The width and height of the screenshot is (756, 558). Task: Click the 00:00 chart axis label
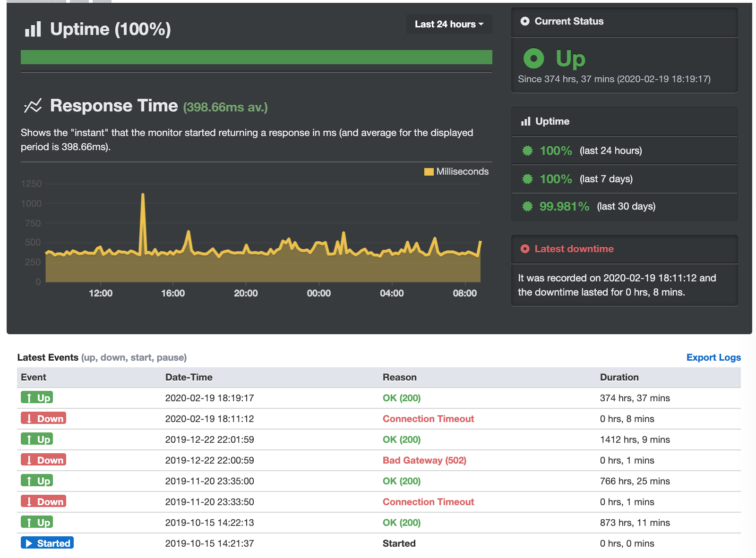319,293
